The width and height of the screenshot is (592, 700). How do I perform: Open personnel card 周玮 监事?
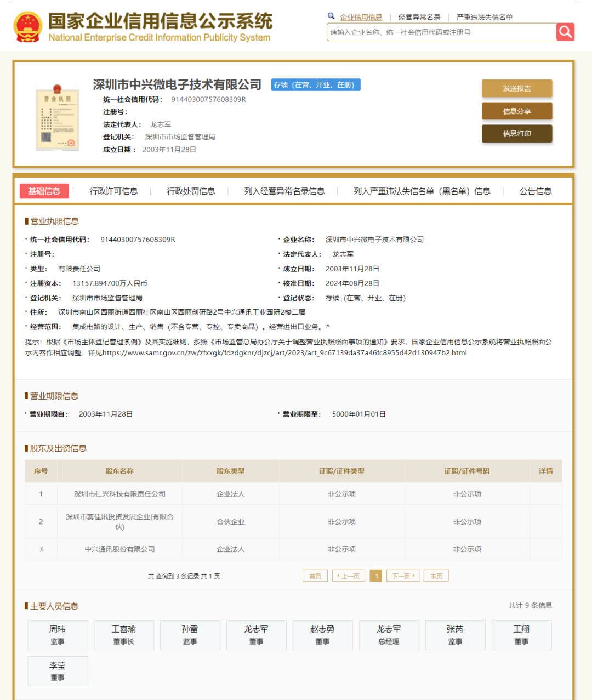(x=58, y=635)
